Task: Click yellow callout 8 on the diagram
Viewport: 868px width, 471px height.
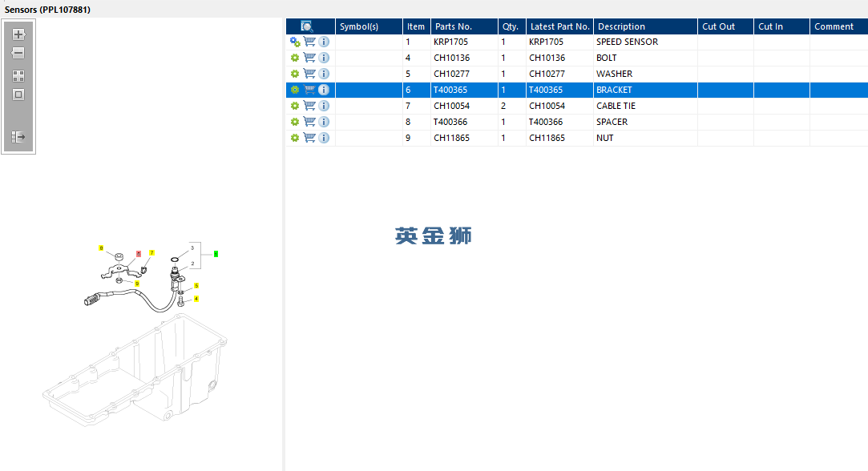Action: tap(101, 248)
